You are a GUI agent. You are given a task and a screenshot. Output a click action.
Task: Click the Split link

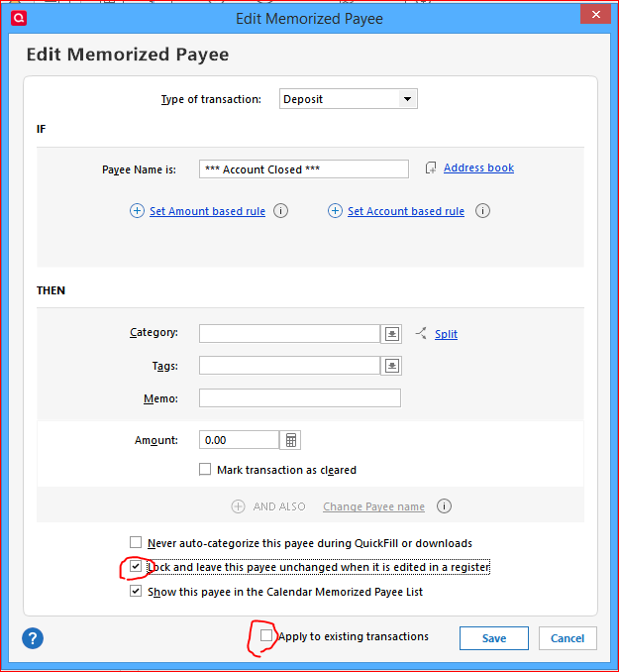[x=446, y=334]
